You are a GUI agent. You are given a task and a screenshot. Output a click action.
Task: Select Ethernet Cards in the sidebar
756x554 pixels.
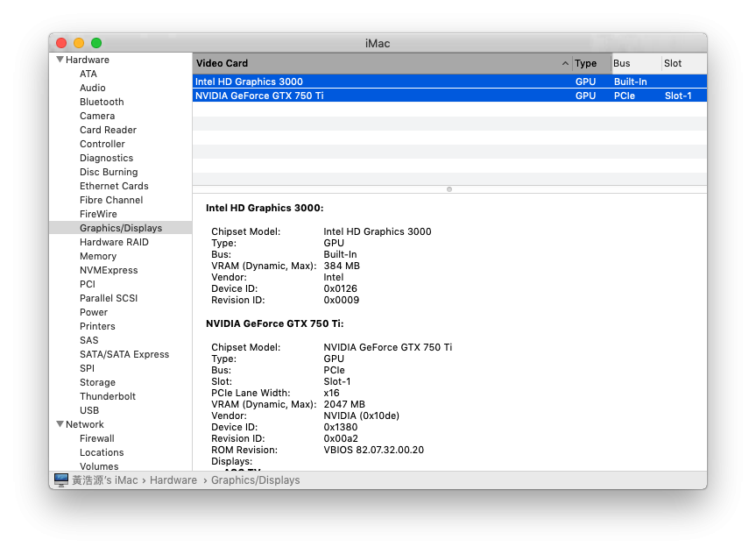(114, 186)
